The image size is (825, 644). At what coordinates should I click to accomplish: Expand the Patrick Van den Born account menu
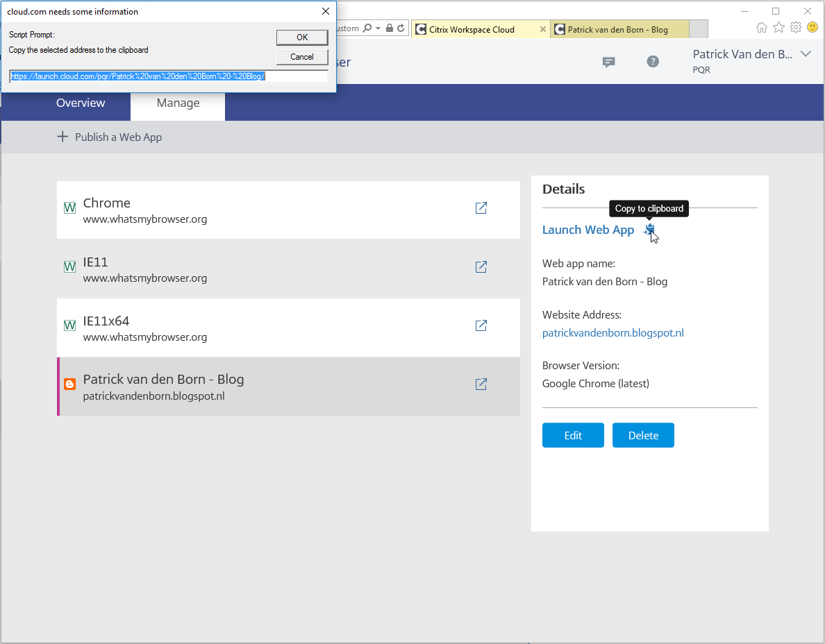[x=806, y=54]
